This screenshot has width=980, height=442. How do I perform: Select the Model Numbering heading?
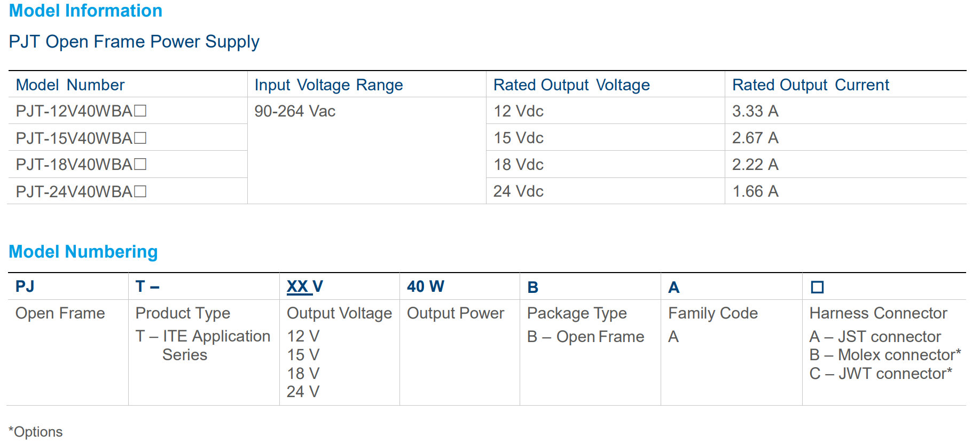pyautogui.click(x=83, y=252)
